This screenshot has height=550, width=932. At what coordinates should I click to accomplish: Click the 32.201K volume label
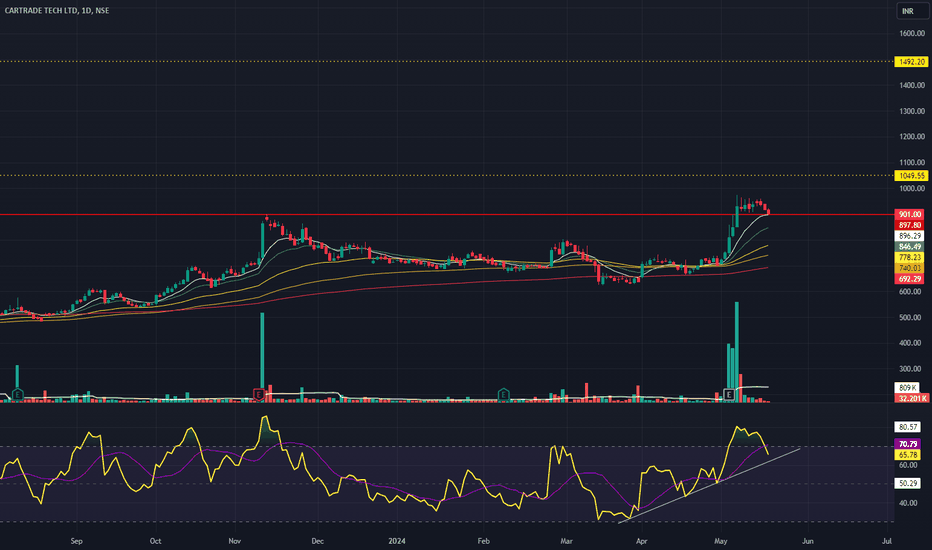(x=911, y=398)
